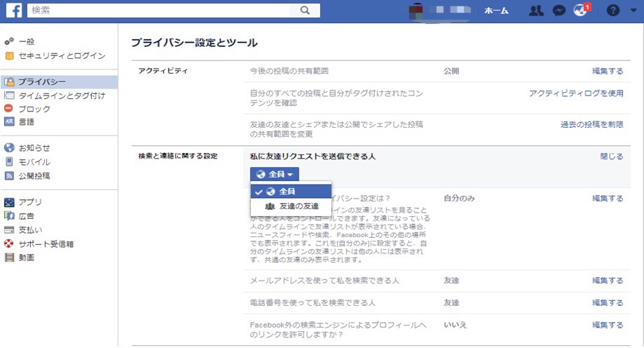Click アクティビティログを使用 link
Image resolution: width=644 pixels, height=348 pixels.
[576, 93]
